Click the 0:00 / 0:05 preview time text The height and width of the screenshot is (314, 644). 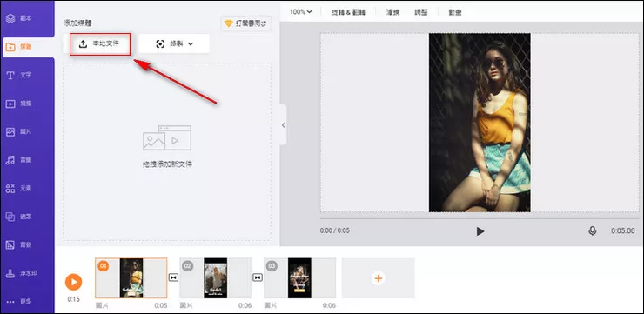coord(335,230)
